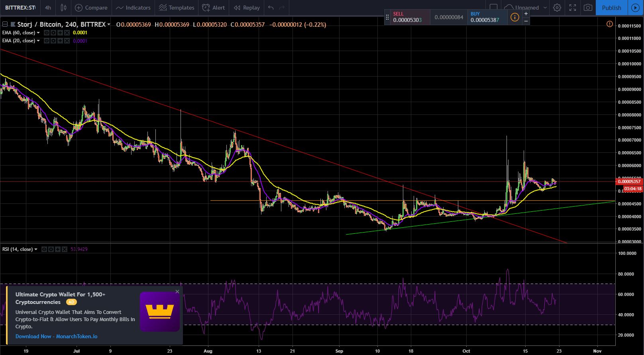This screenshot has height=355, width=644.
Task: Enter fullscreen mode
Action: tap(572, 8)
